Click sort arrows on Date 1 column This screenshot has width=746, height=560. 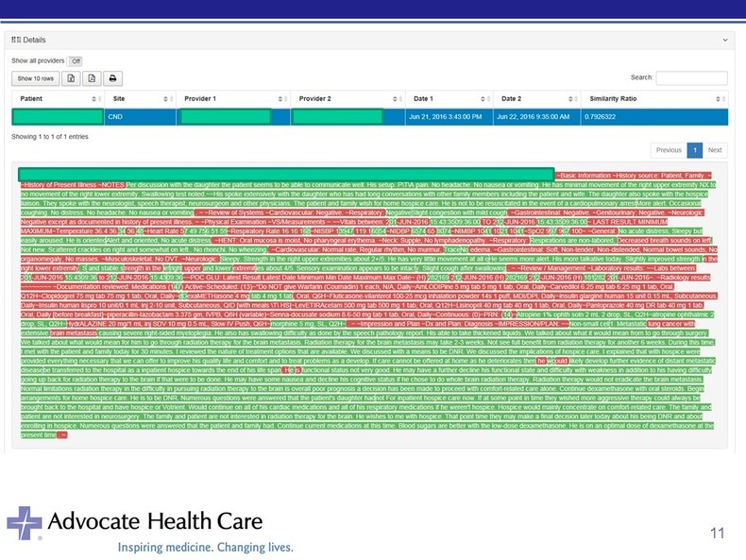click(484, 99)
